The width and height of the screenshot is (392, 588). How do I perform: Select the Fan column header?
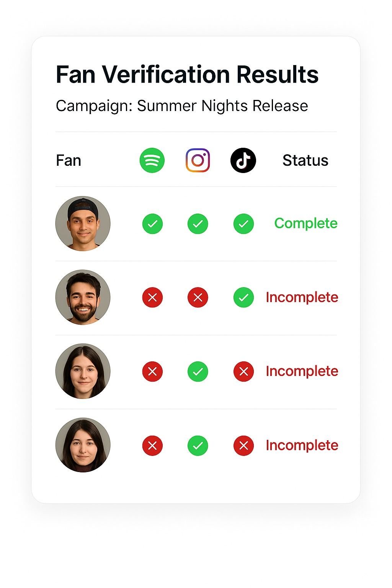click(x=68, y=160)
